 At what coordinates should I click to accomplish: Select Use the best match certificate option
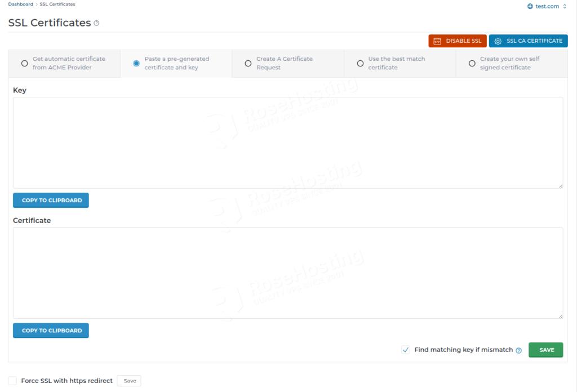pos(361,63)
